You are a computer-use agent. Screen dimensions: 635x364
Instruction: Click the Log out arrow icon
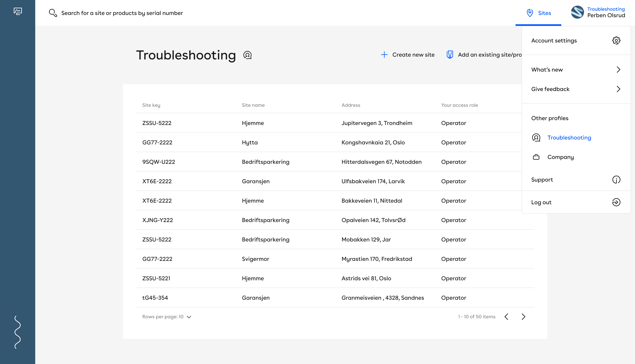pyautogui.click(x=616, y=202)
